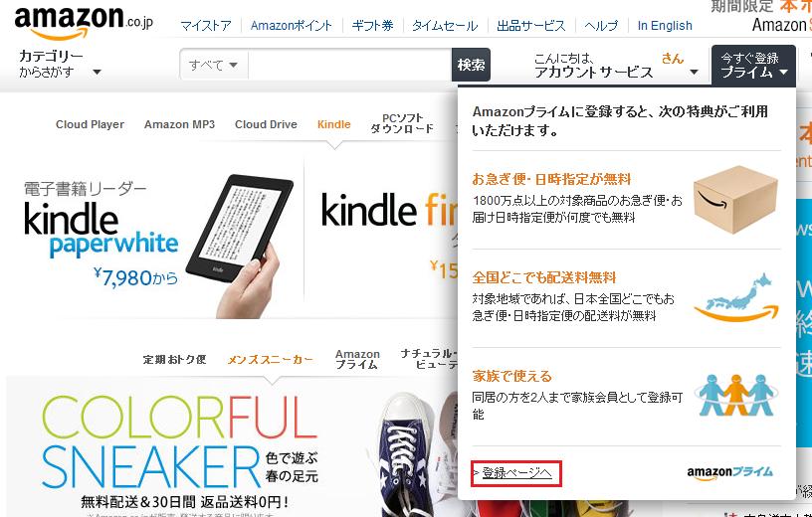Viewport: 812px width, 517px height.
Task: Open the メンズスニーカー tab
Action: click(x=271, y=359)
